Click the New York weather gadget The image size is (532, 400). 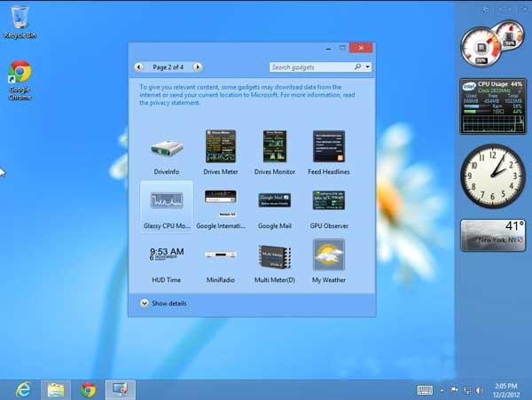pyautogui.click(x=493, y=235)
